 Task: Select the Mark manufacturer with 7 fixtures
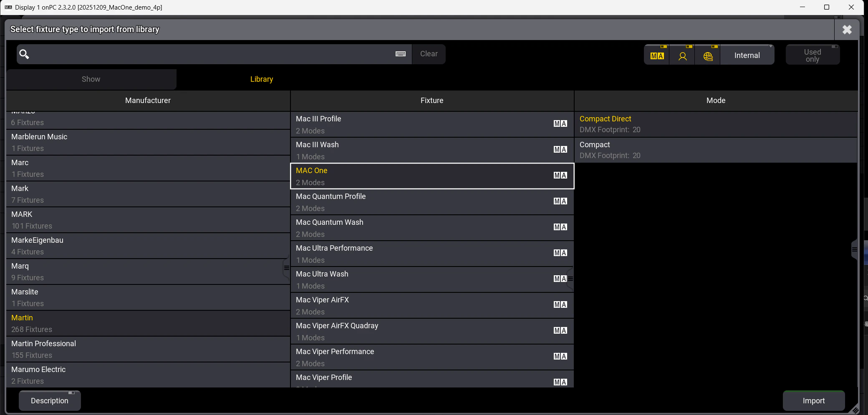pyautogui.click(x=148, y=194)
